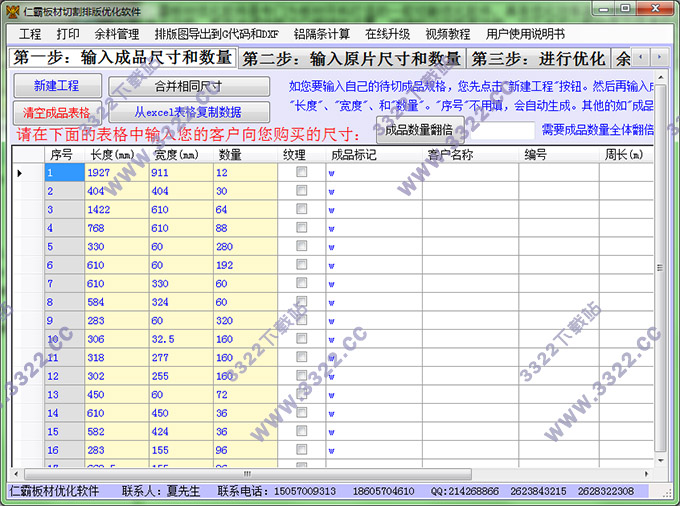Click horizontal scrollbar left arrow
The image size is (680, 506).
16,474
